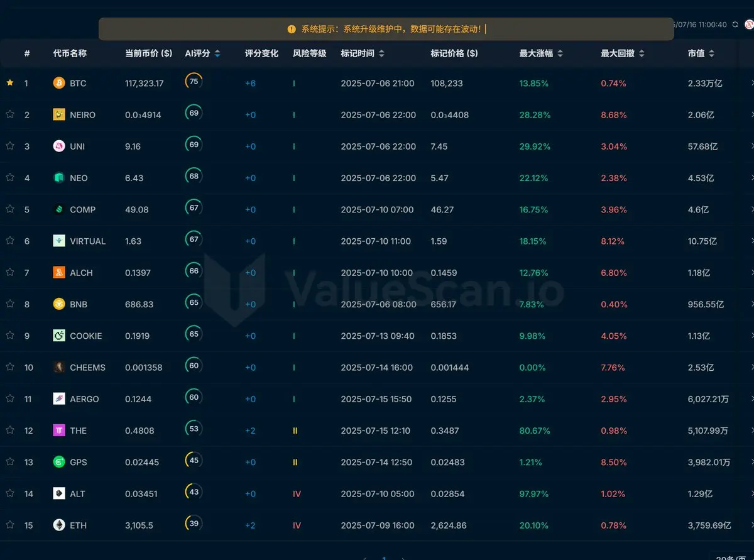Click NEO's mark price 5.47
The image size is (754, 560).
coord(440,178)
